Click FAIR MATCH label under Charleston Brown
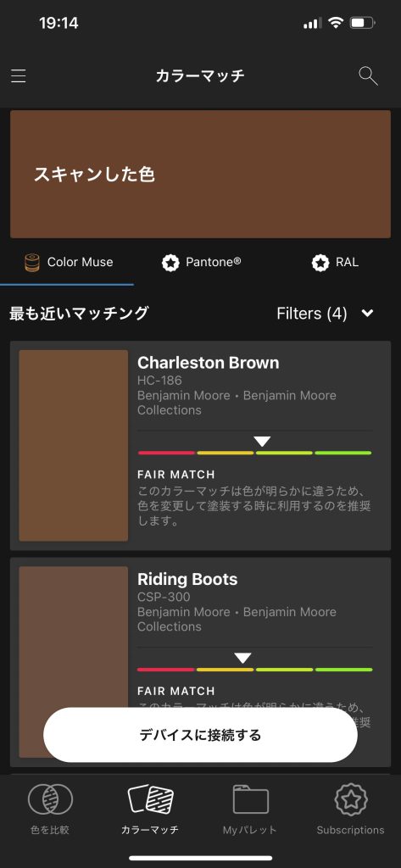Image resolution: width=401 pixels, height=868 pixels. [x=176, y=475]
